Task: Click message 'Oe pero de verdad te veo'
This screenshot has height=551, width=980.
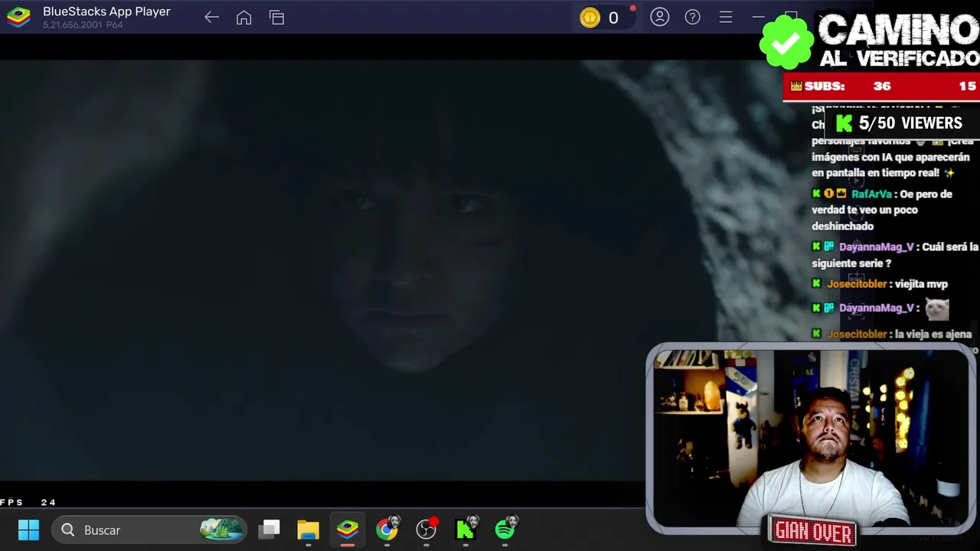Action: [x=882, y=210]
